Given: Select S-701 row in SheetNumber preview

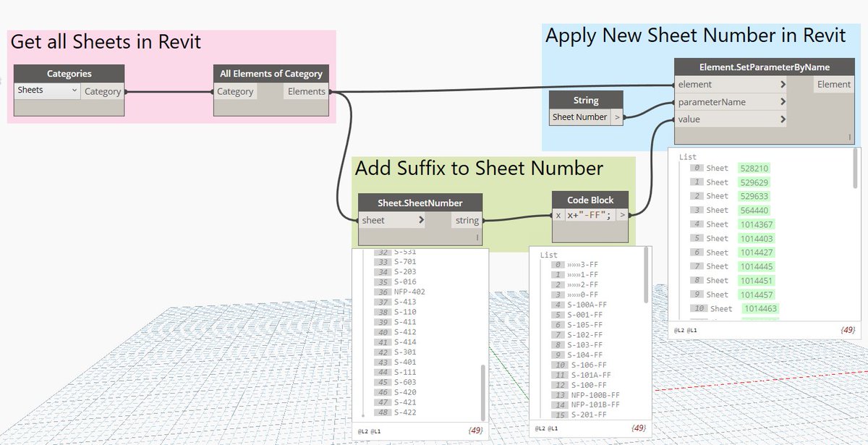Looking at the screenshot, I should [x=394, y=262].
